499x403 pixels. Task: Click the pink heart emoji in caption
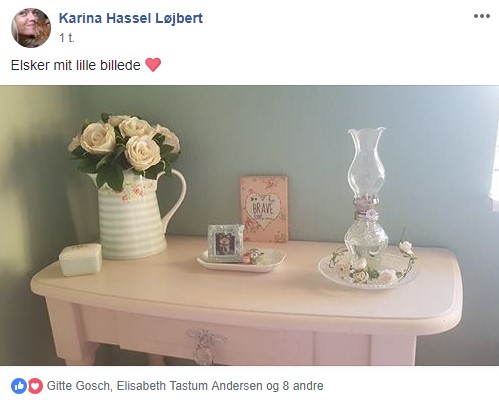(153, 65)
